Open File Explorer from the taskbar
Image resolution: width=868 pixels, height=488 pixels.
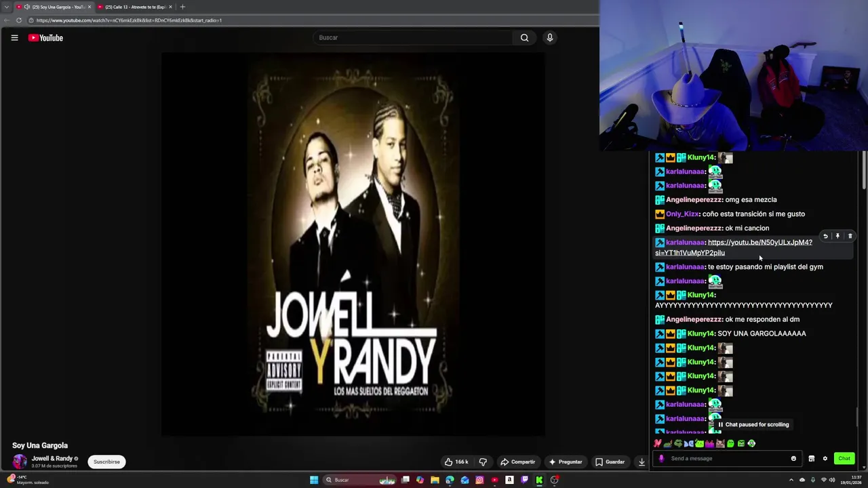pos(435,480)
